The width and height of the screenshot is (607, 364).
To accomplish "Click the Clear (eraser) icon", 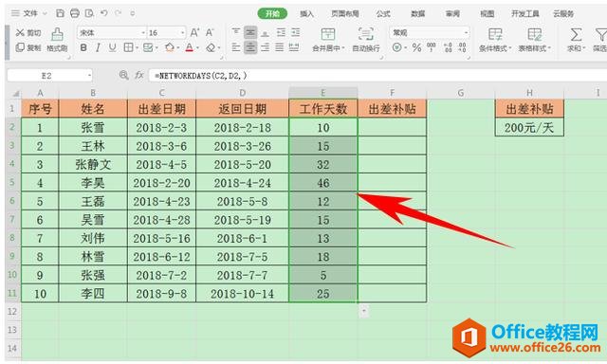I will pos(211,47).
